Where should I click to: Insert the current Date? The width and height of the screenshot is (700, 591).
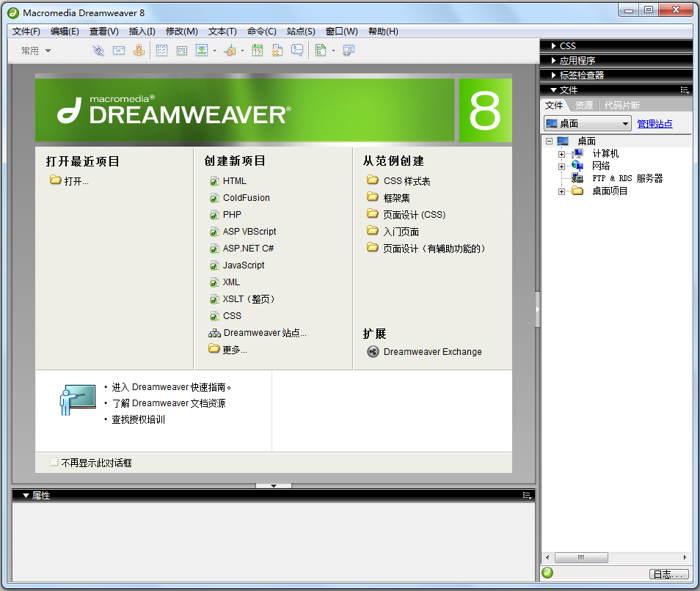point(257,50)
